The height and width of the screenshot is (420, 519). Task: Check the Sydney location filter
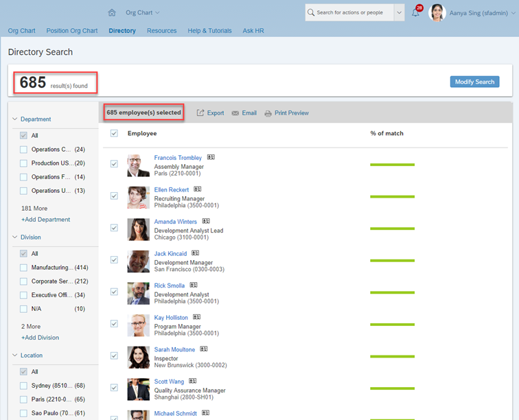coord(23,386)
